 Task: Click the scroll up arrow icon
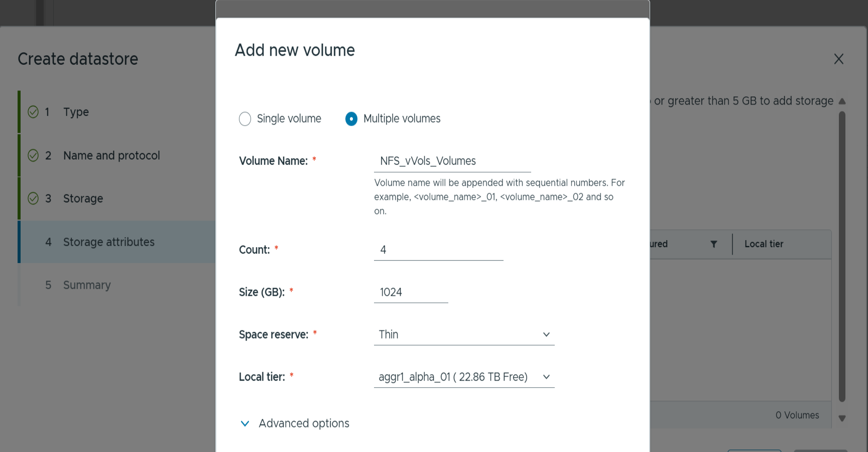(x=842, y=101)
